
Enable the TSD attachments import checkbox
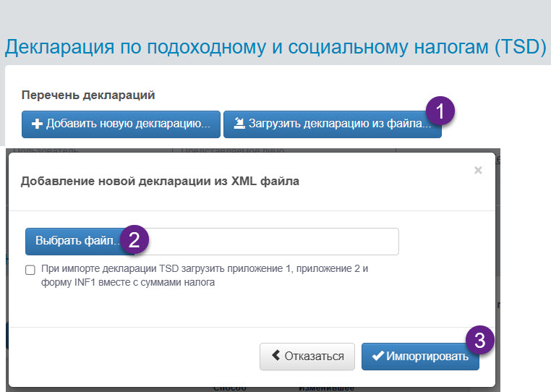[x=30, y=270]
